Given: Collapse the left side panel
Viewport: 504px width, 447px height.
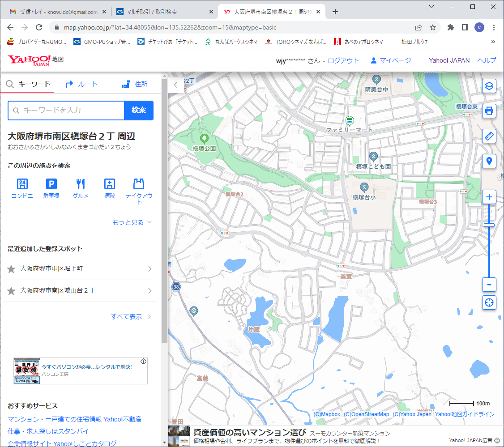Looking at the screenshot, I should (176, 85).
